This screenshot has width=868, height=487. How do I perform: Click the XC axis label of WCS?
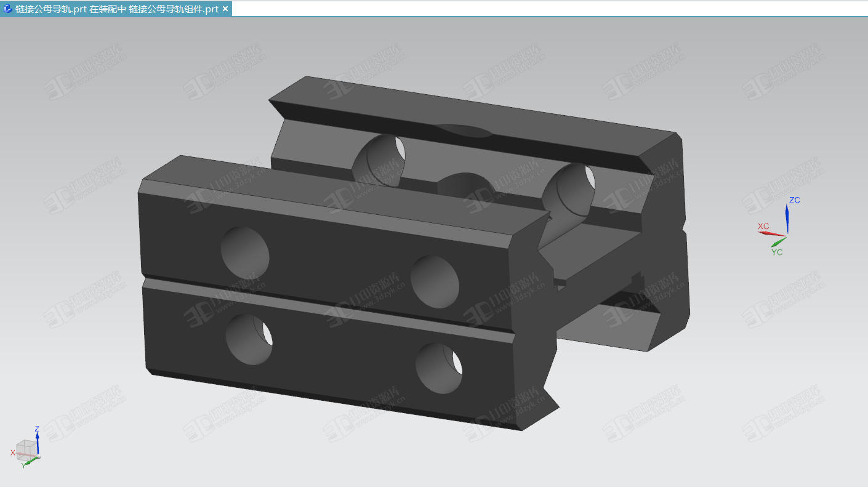coord(763,227)
